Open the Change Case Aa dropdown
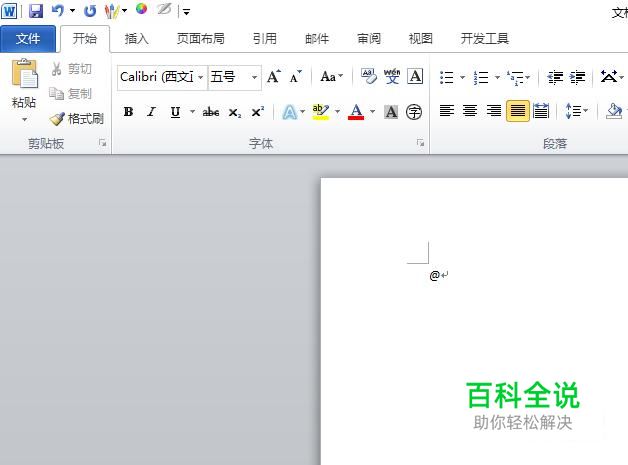 point(332,76)
